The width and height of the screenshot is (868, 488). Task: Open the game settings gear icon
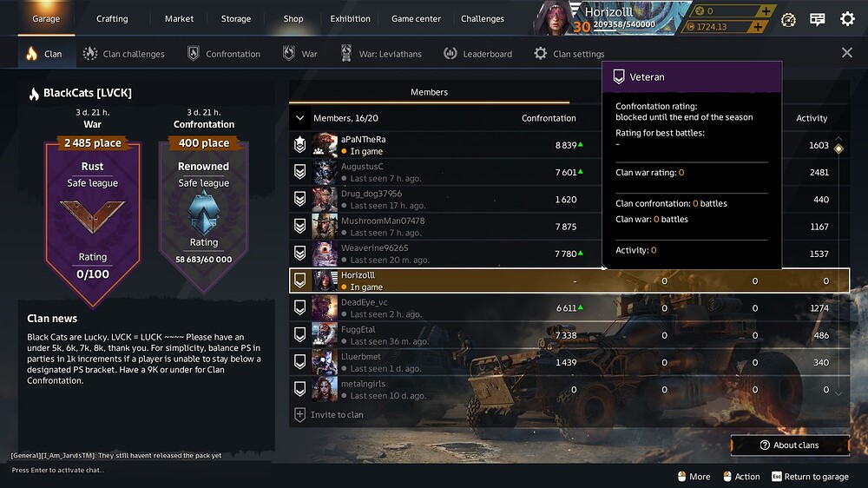click(x=847, y=19)
